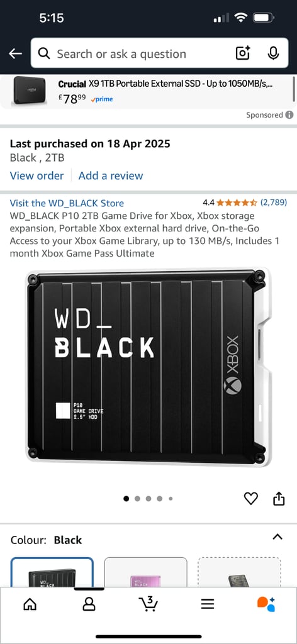
Task: Select the pink colour option thumbnail
Action: pos(145,572)
